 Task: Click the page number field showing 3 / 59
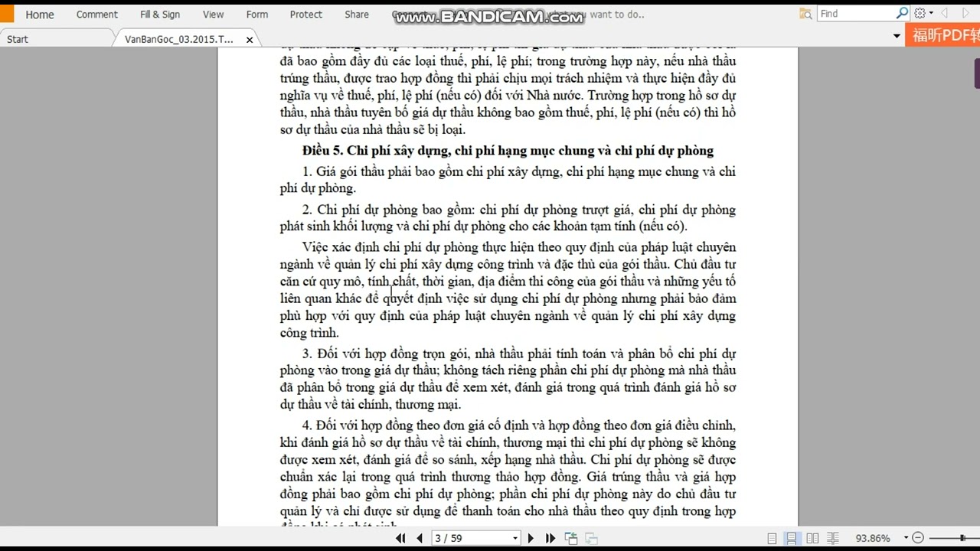469,538
